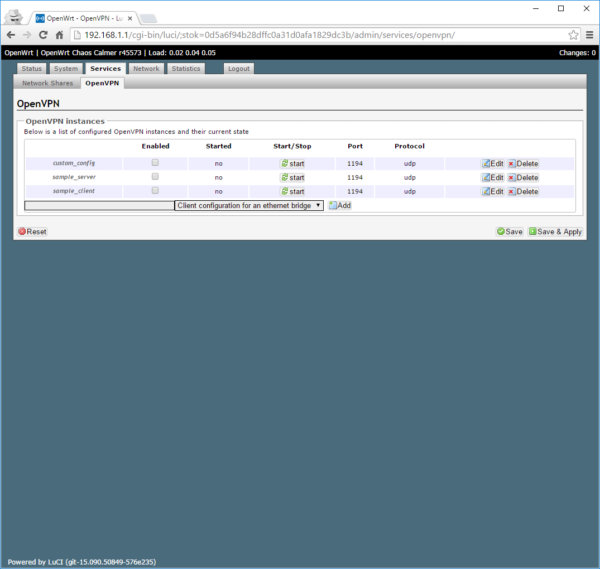The image size is (600, 569).
Task: Enable the custom_config checkbox
Action: 155,162
